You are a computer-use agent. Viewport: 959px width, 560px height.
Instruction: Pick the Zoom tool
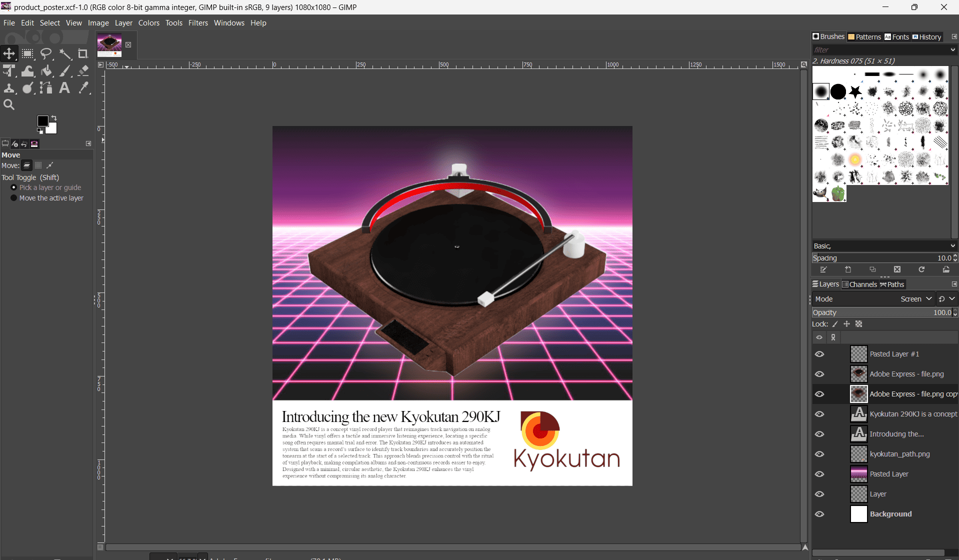click(9, 104)
